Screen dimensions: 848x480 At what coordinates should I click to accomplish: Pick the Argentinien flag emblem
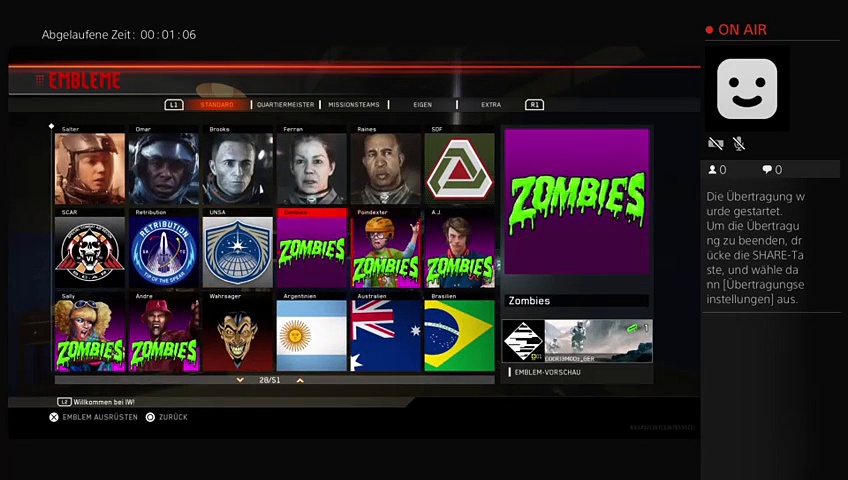[x=312, y=336]
